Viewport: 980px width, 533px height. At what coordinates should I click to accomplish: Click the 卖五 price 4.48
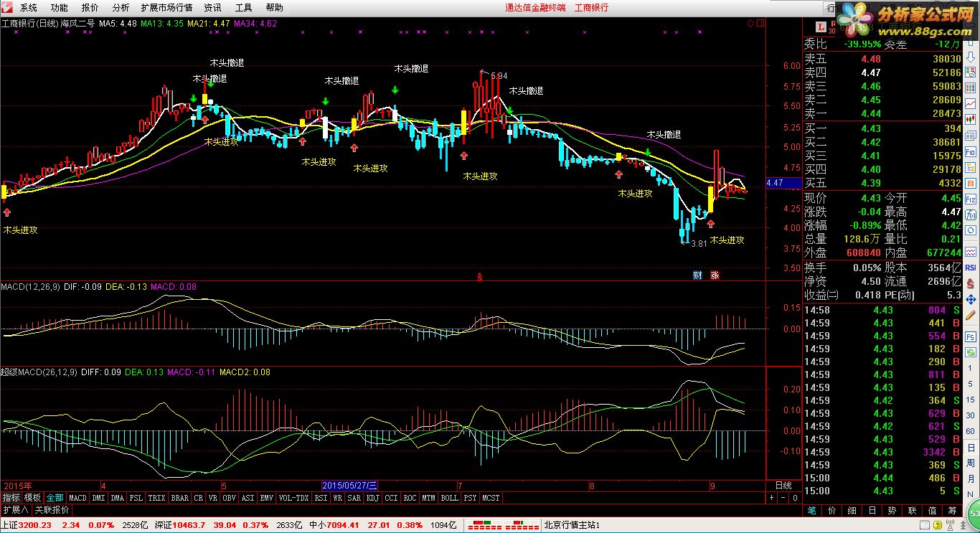[871, 59]
